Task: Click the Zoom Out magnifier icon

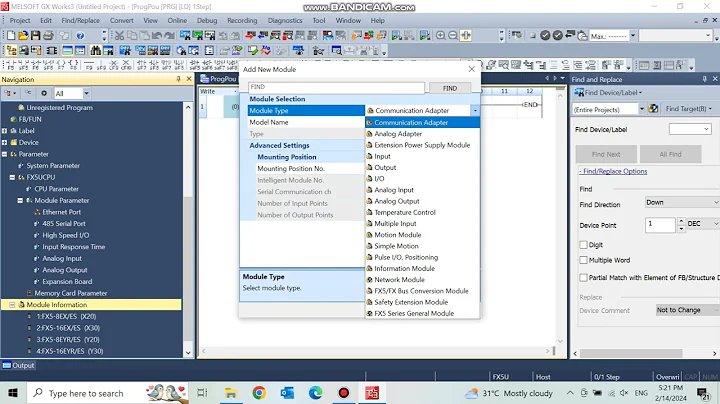Action: (x=452, y=35)
